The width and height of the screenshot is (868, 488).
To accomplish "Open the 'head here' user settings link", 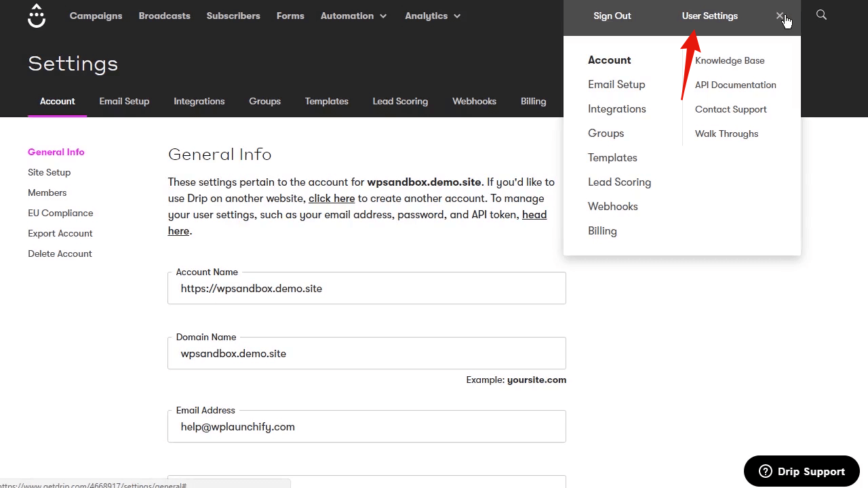I will 534,214.
